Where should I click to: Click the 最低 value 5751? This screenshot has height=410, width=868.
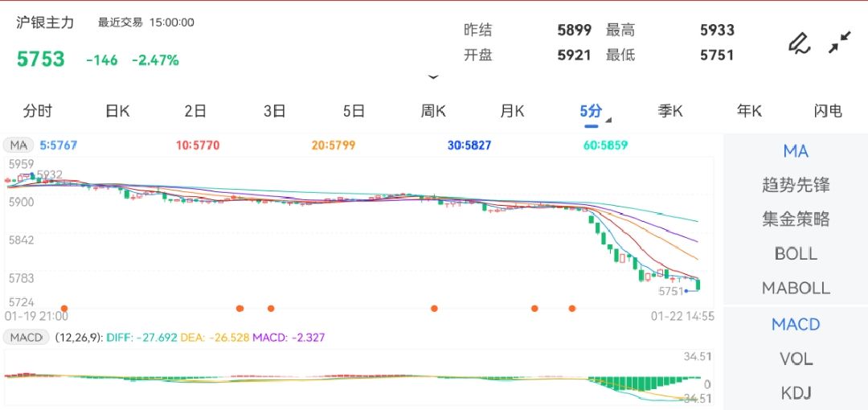tap(717, 55)
